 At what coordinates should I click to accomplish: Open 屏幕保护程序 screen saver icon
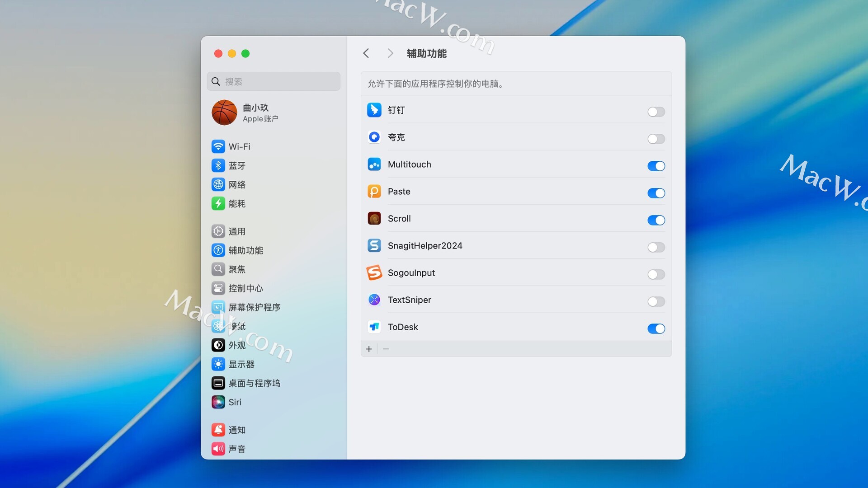tap(218, 307)
